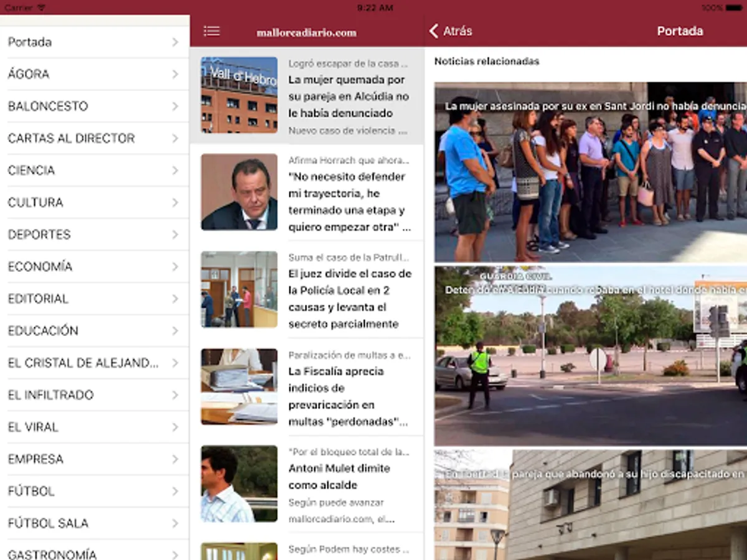Open the Portada section
Viewport: 747px width, 560px height.
pos(95,42)
